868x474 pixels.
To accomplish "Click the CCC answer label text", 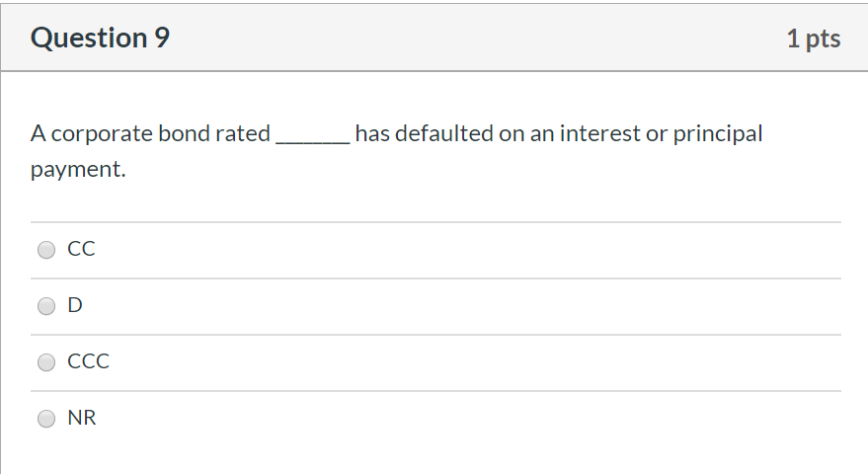I will (88, 362).
